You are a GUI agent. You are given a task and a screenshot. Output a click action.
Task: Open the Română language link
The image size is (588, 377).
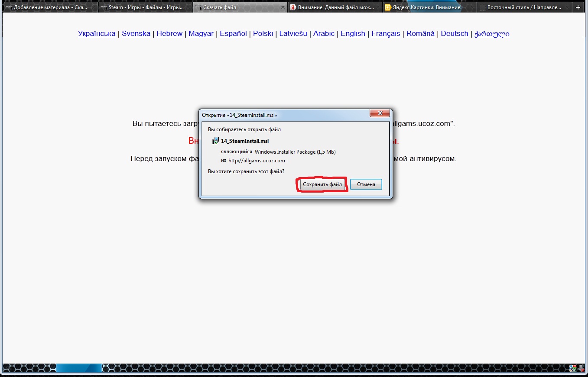point(420,33)
